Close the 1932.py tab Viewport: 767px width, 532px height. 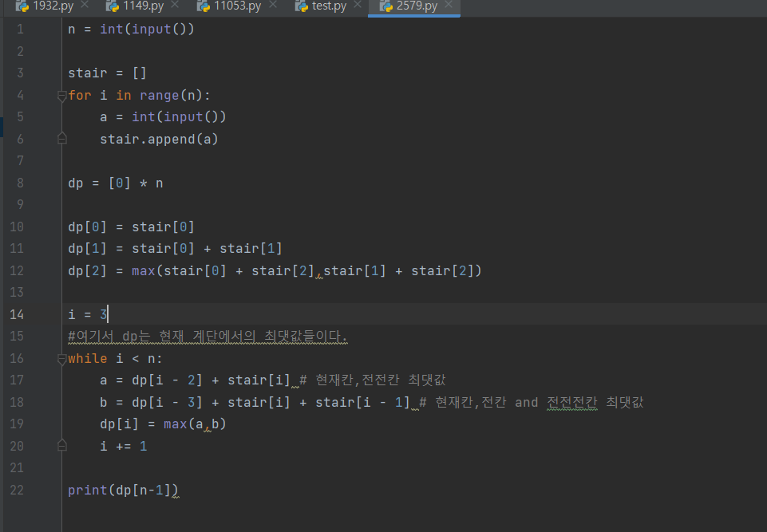85,5
